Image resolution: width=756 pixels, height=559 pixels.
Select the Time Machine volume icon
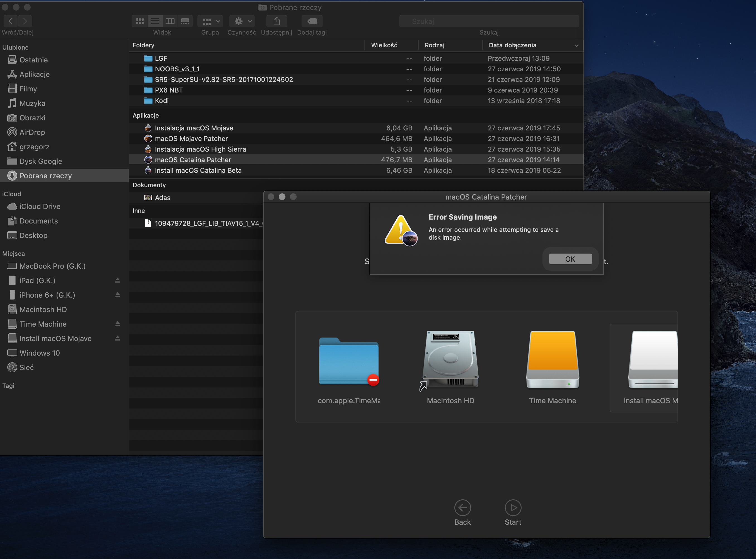[552, 360]
